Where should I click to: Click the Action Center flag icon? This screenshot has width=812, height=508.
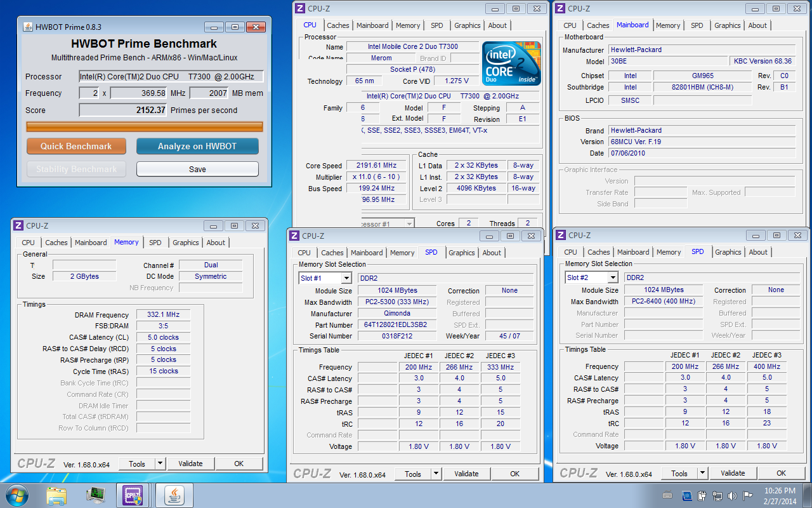tap(748, 495)
